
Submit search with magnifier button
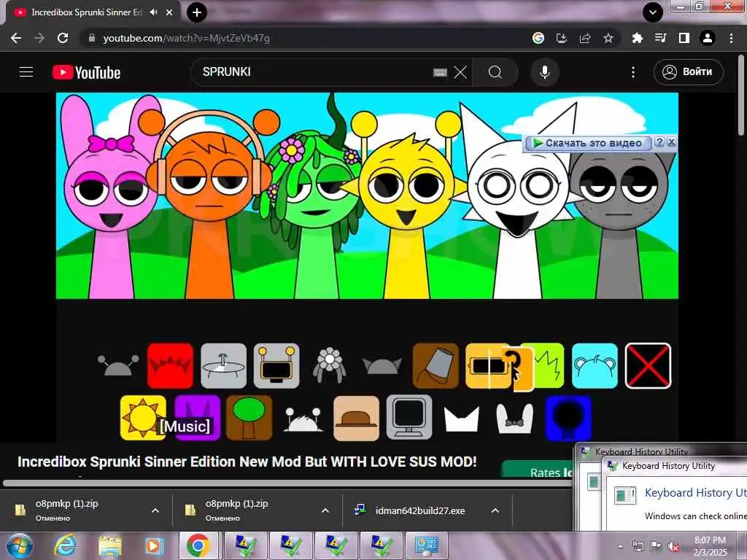[x=495, y=72]
